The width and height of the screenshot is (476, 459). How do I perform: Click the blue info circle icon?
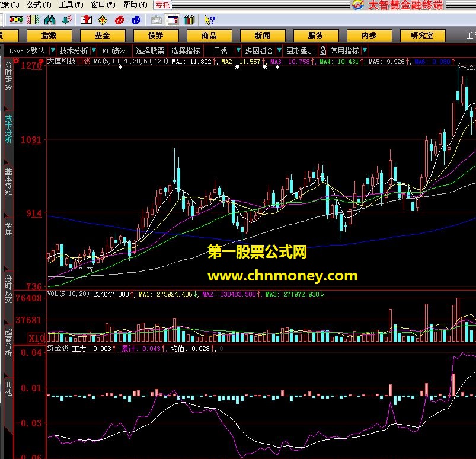[136, 20]
